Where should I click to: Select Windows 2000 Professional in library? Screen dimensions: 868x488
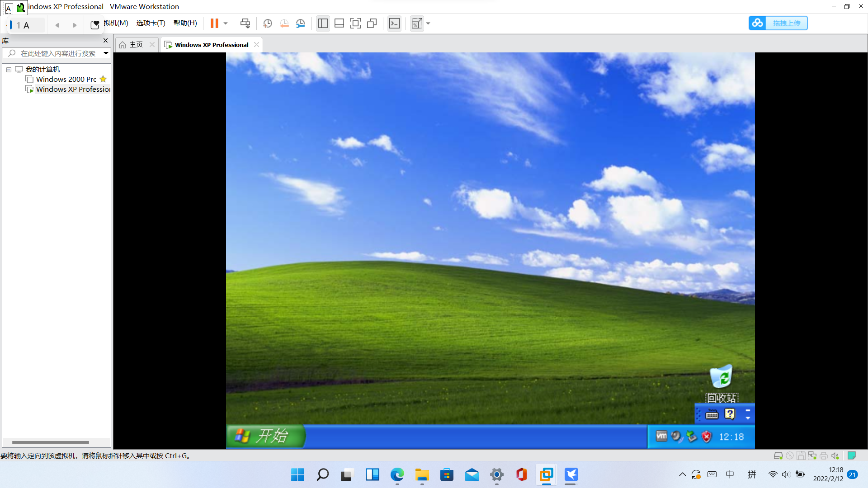[x=66, y=80]
